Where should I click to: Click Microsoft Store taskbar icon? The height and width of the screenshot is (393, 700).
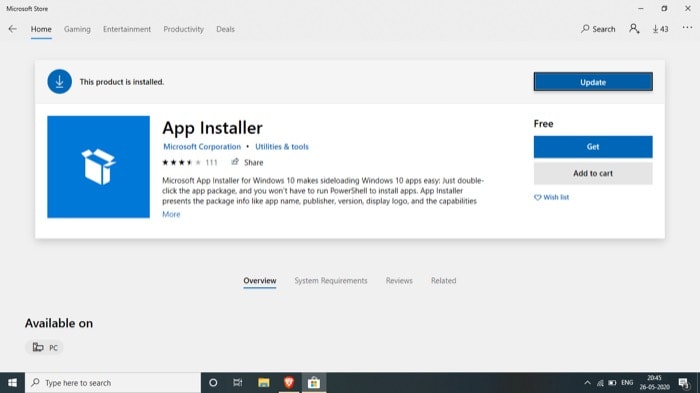coord(314,383)
